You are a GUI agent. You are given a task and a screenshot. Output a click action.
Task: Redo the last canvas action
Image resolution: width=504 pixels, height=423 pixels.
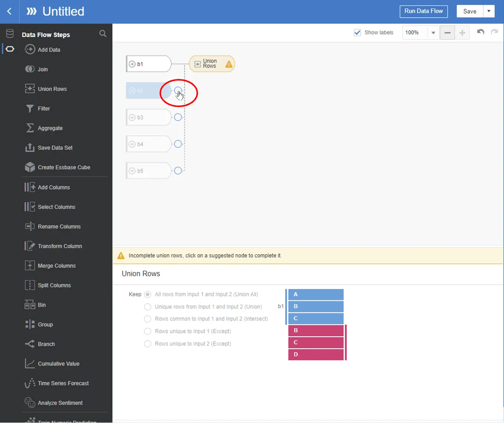pyautogui.click(x=494, y=32)
